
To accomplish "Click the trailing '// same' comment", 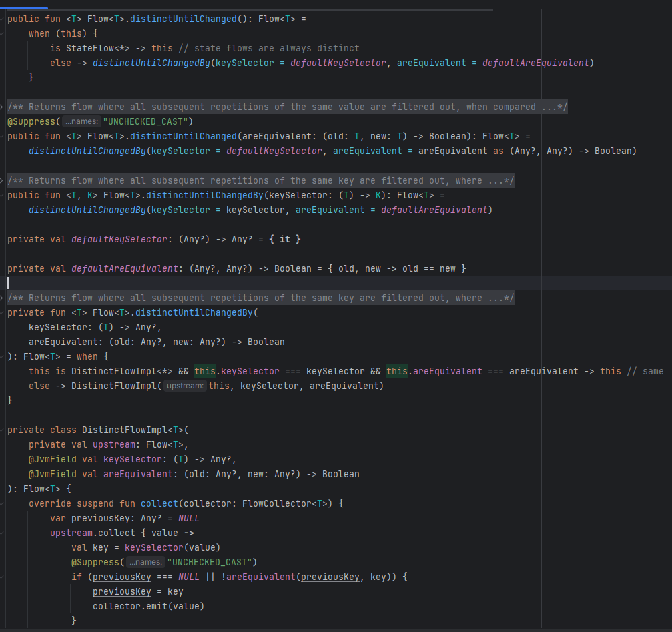I will pyautogui.click(x=645, y=372).
